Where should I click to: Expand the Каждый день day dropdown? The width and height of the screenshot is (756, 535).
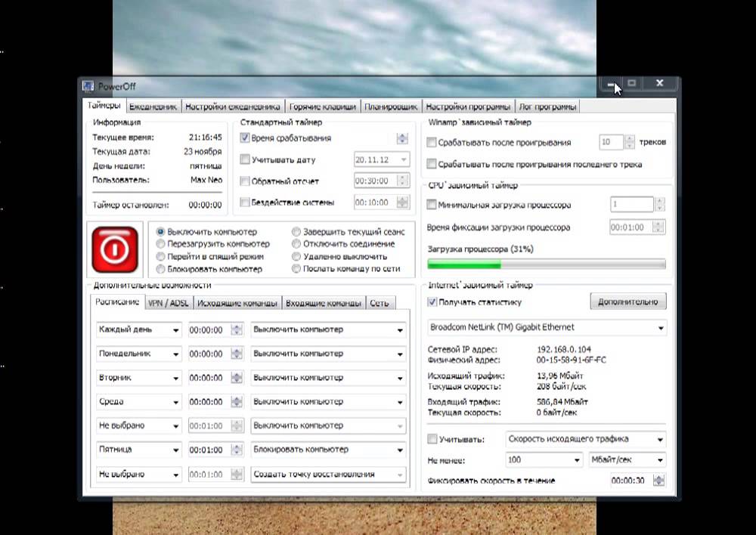[x=138, y=329]
